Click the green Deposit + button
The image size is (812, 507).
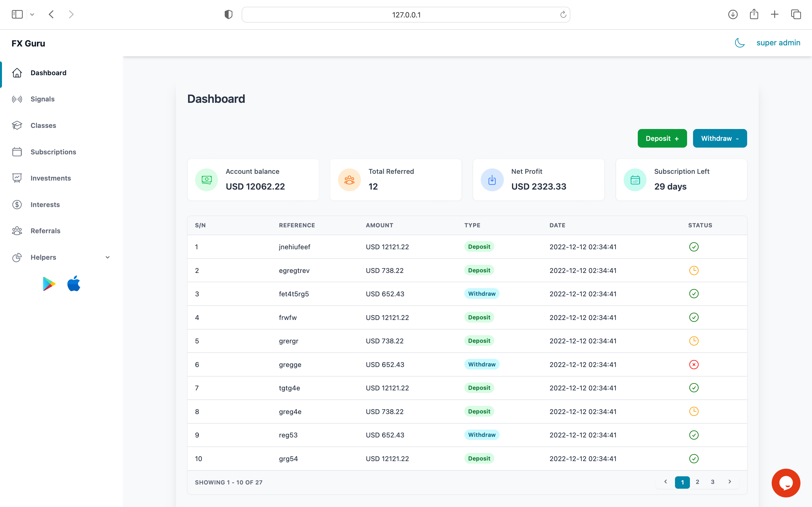(x=662, y=139)
